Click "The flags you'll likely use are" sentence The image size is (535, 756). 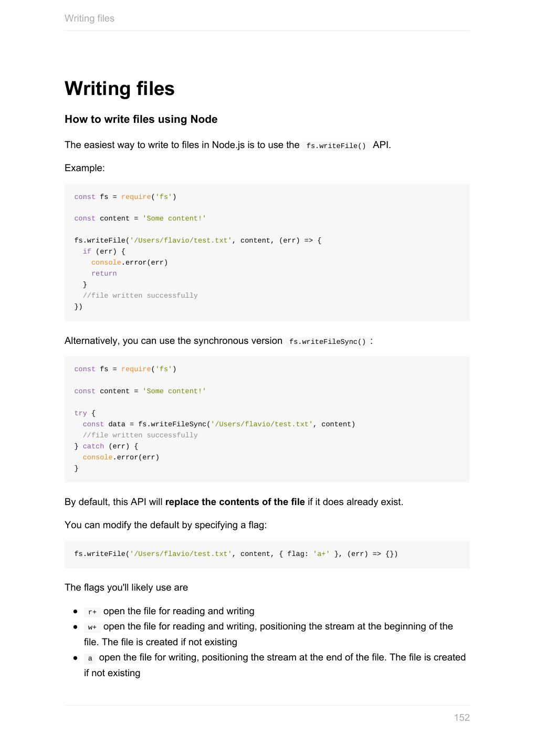[126, 587]
